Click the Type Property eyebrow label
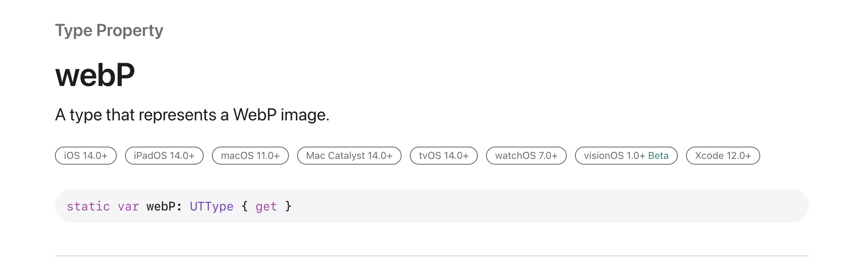868x267 pixels. tap(109, 31)
